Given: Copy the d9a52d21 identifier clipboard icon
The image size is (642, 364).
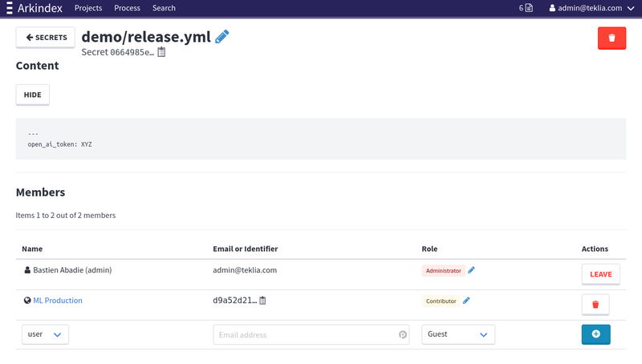Looking at the screenshot, I should point(263,300).
